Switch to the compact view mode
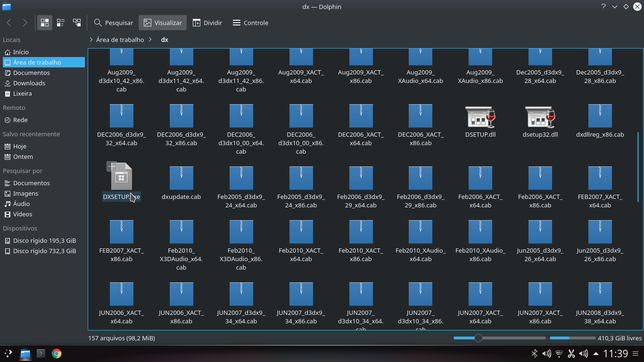644x362 pixels. click(60, 22)
